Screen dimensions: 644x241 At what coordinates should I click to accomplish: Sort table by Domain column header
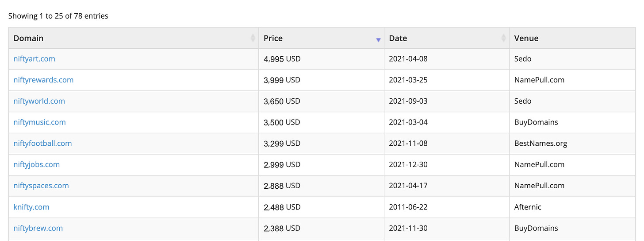point(29,38)
